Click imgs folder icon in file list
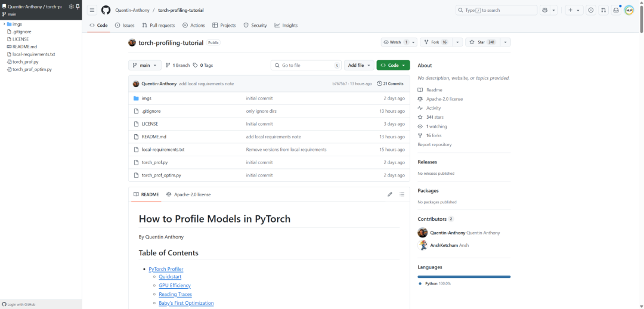 click(x=137, y=98)
